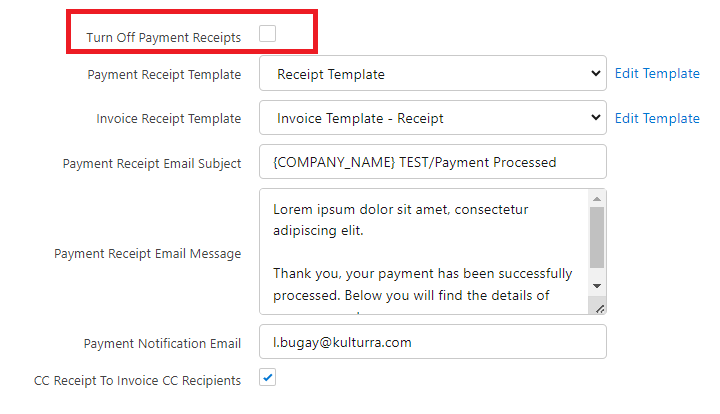Click the message box scroll-up arrow
720x414 pixels.
click(x=597, y=198)
